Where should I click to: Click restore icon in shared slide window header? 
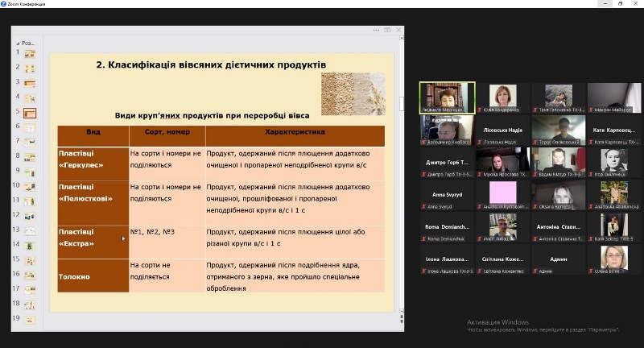click(x=387, y=30)
